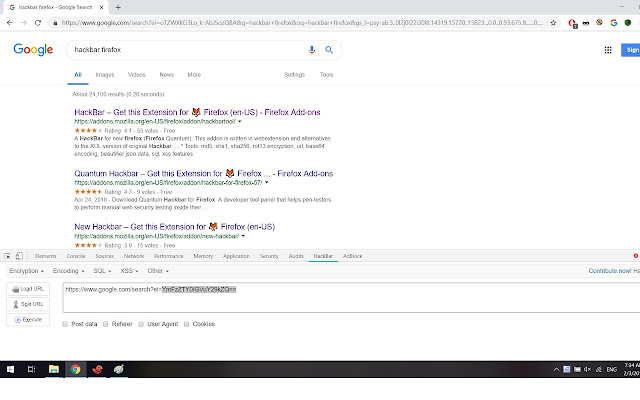Open Chrome from the Windows taskbar
The width and height of the screenshot is (640, 400).
(75, 369)
